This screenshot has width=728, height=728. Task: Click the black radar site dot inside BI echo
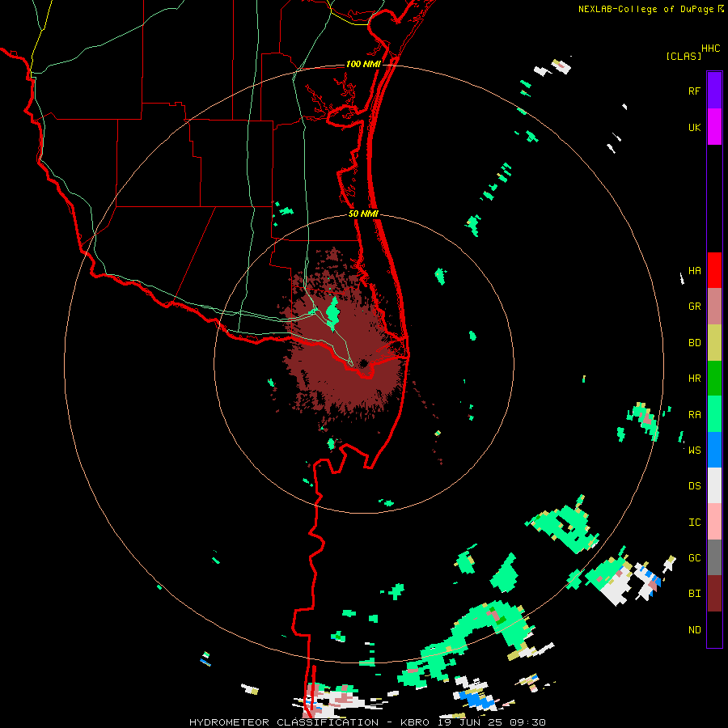tap(363, 363)
